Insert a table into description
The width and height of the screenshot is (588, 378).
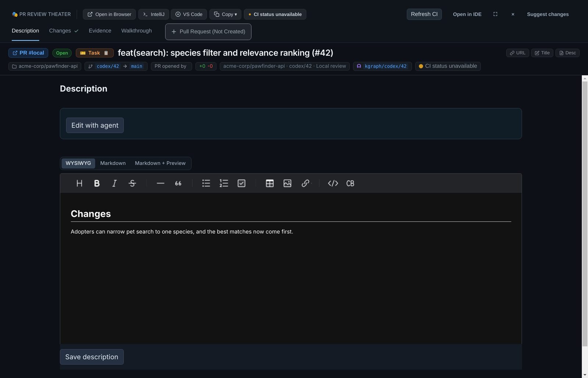point(270,183)
